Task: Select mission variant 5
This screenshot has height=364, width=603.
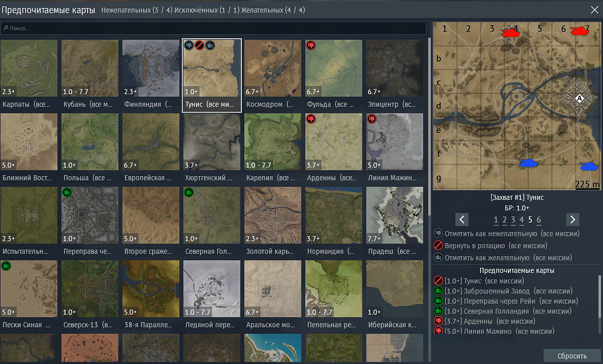Action: (x=530, y=220)
